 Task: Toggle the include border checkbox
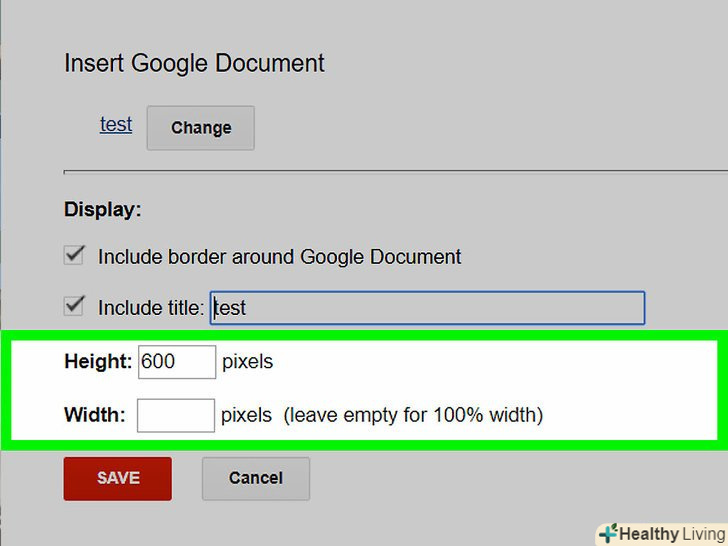(x=74, y=255)
